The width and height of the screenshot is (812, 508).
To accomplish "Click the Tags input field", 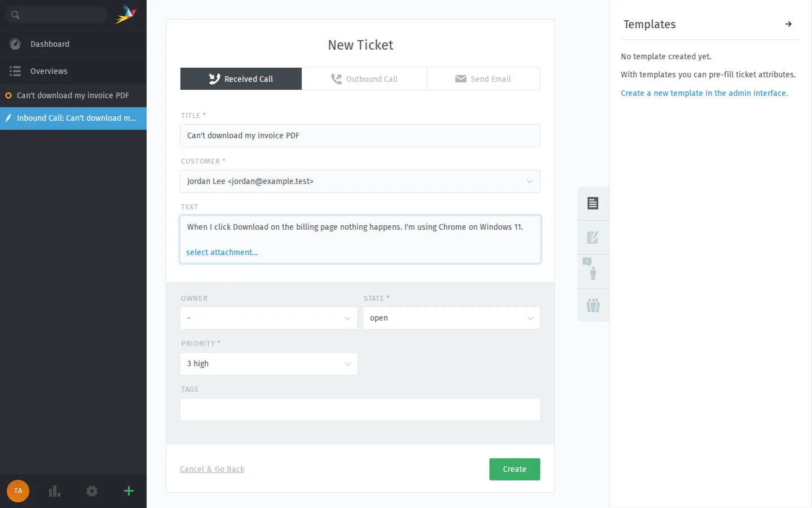I will 360,410.
